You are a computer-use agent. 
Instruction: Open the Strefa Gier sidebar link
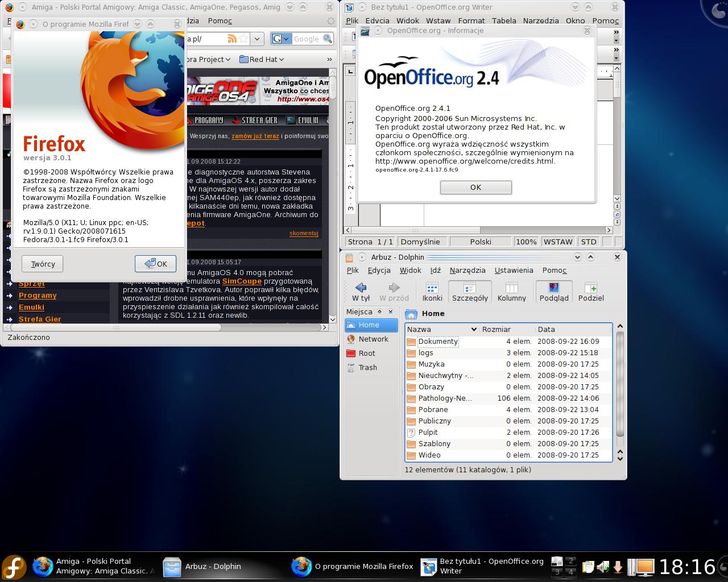coord(40,319)
